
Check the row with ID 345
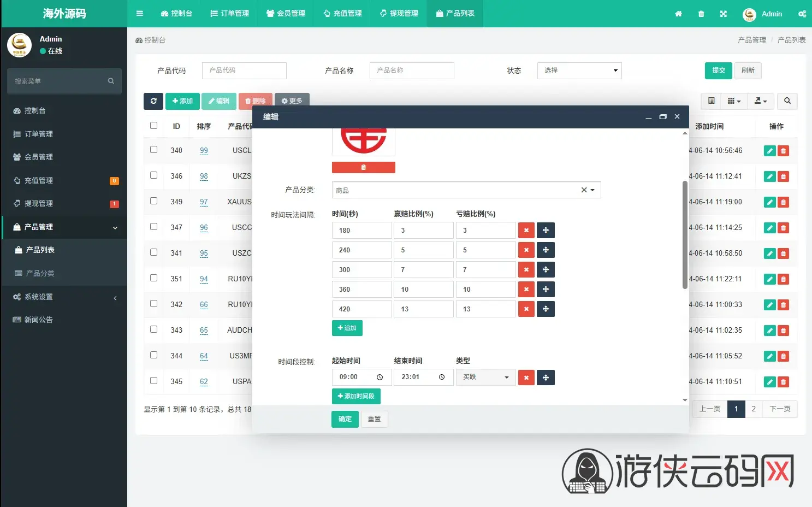(x=153, y=381)
